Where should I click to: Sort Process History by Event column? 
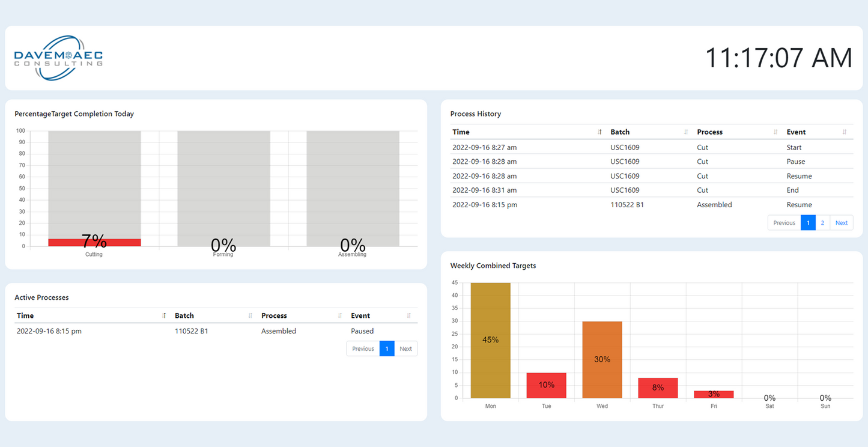tap(817, 132)
